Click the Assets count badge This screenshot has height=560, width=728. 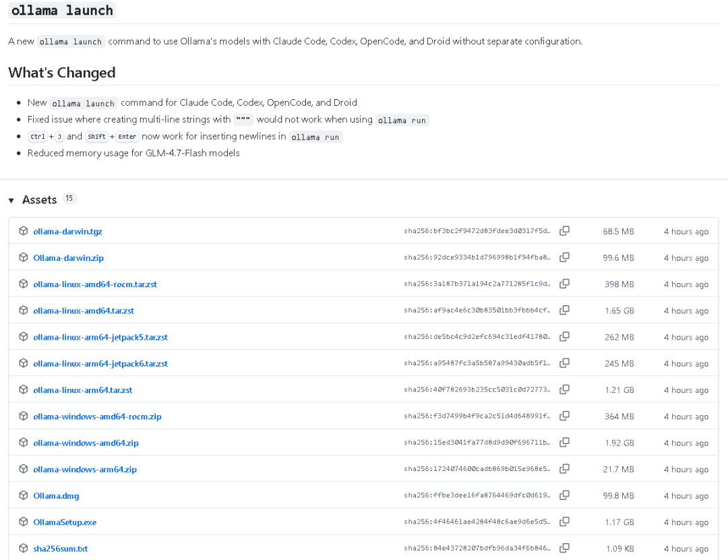point(69,199)
